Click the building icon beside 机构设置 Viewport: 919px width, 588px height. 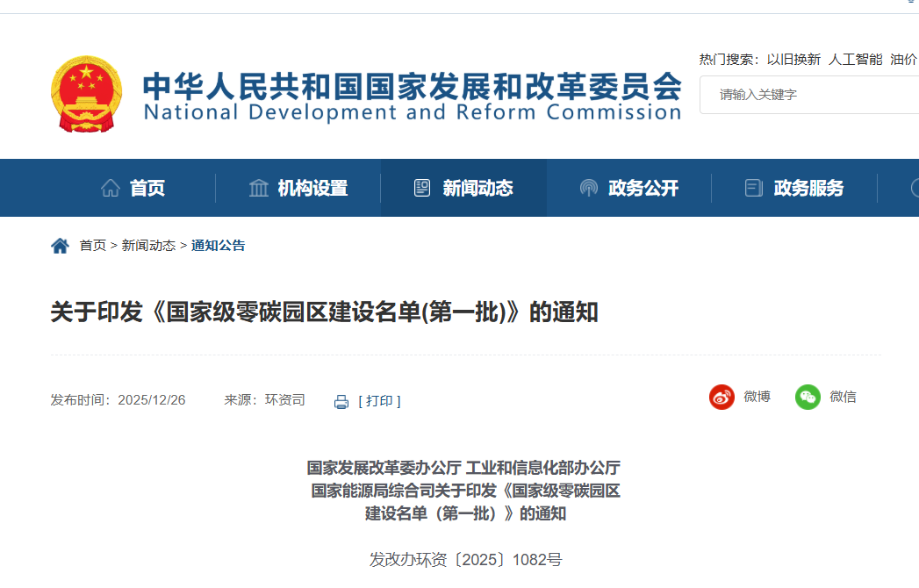259,188
